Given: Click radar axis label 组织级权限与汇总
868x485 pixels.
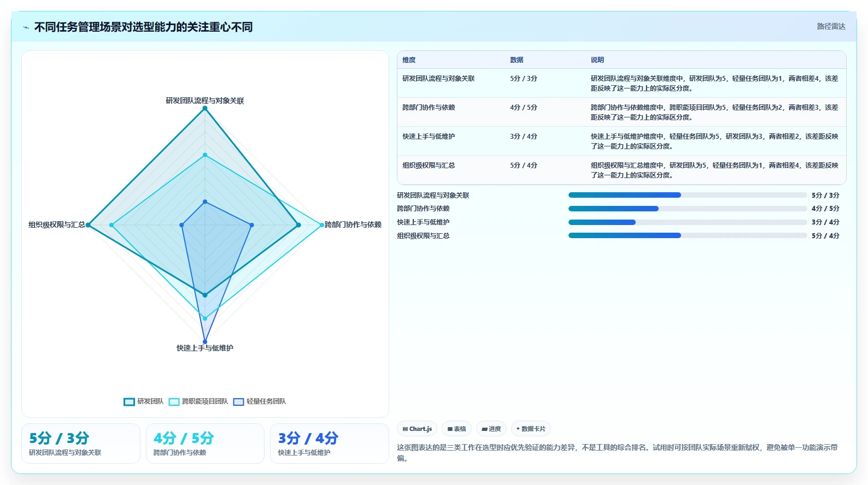Looking at the screenshot, I should coord(57,224).
